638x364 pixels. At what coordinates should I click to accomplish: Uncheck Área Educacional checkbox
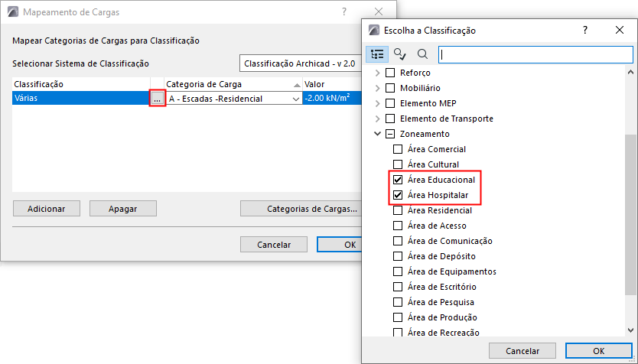tap(398, 180)
